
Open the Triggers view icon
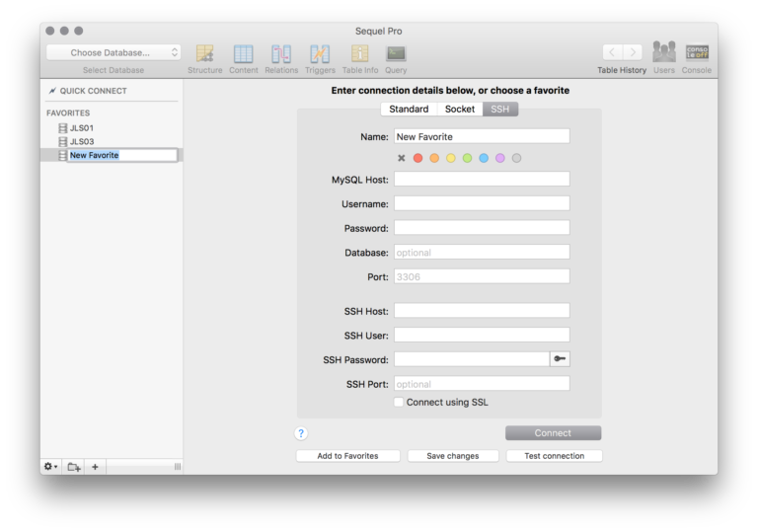tap(320, 53)
